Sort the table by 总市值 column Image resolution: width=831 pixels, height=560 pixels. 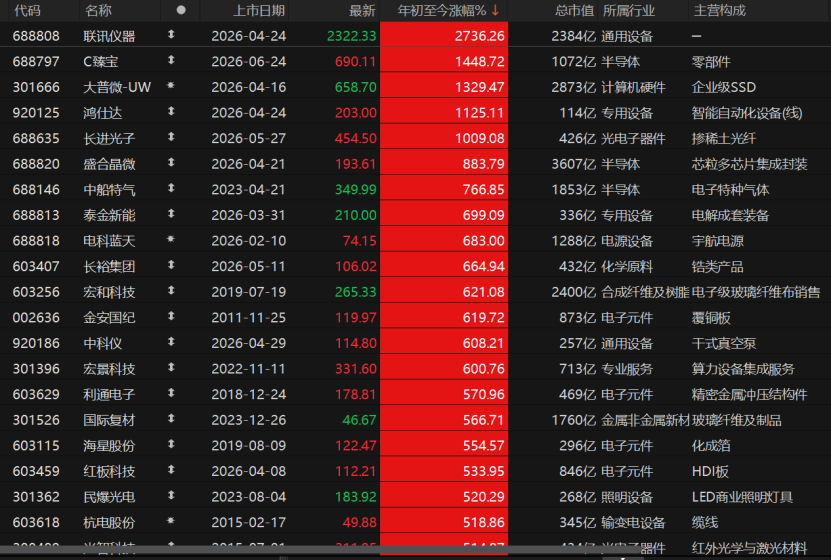tap(574, 11)
